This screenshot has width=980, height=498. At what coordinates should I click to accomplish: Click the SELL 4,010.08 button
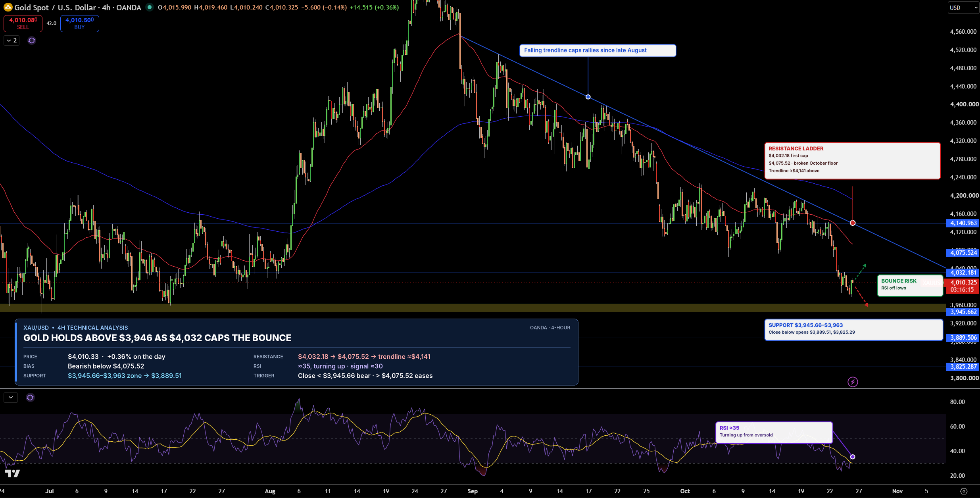coord(23,23)
